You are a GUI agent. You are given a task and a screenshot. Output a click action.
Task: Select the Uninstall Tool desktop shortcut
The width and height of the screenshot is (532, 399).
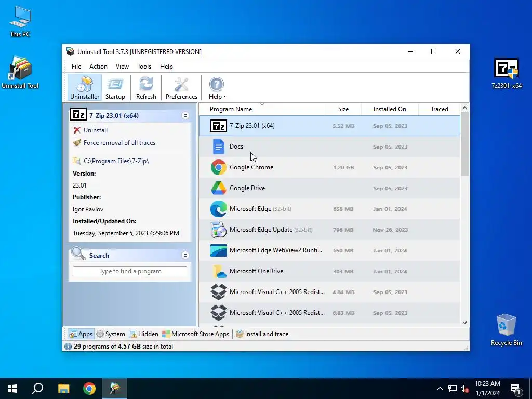tap(20, 72)
